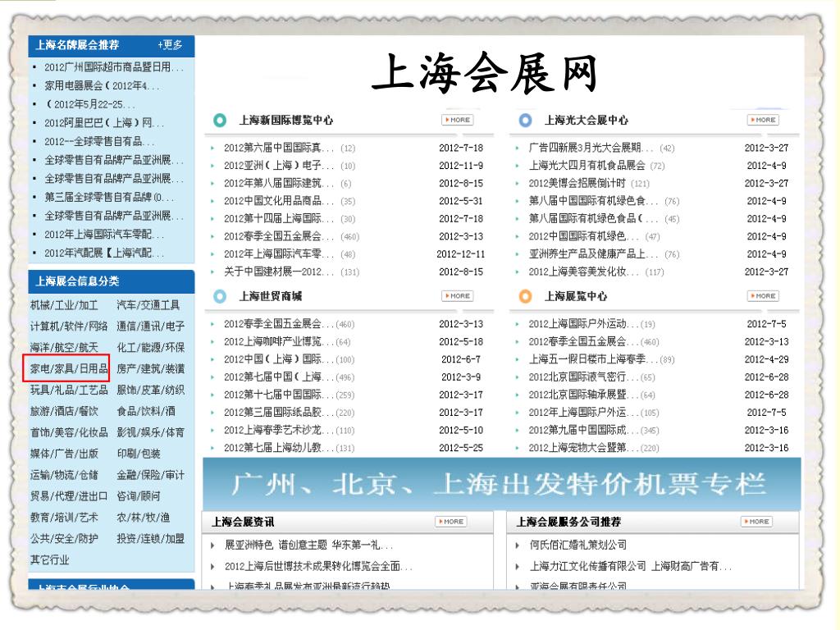This screenshot has height=630, width=840.
Task: Open MORE for 上海世贸商城 section
Action: coord(457,296)
